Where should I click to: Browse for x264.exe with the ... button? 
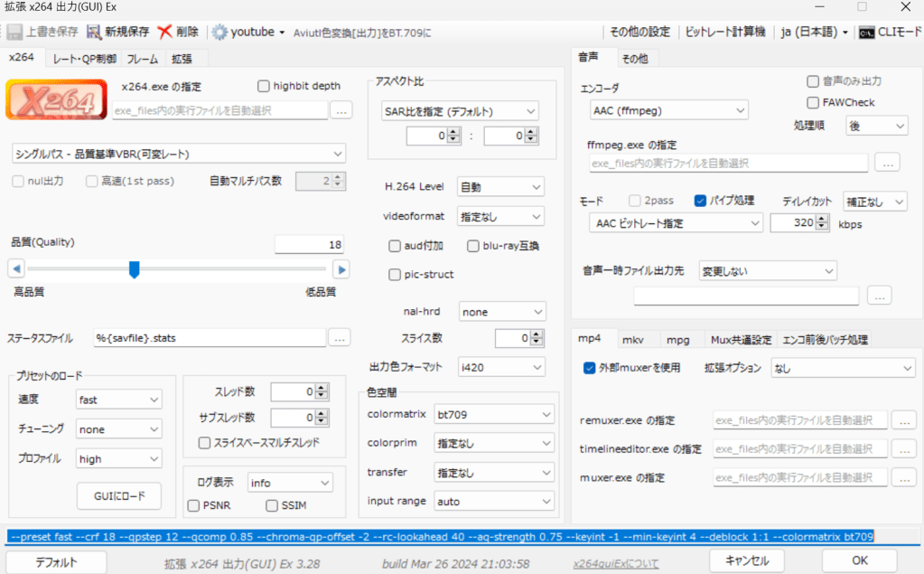[x=341, y=110]
